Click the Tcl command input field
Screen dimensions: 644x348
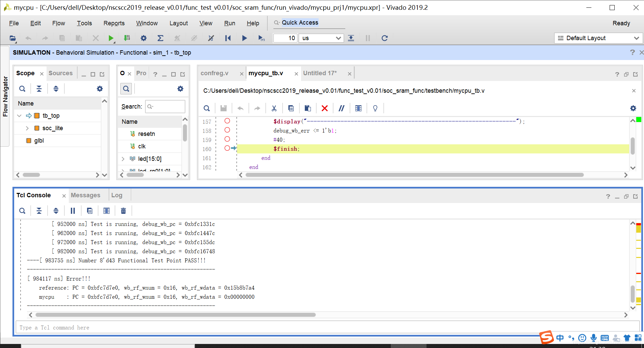tap(327, 327)
